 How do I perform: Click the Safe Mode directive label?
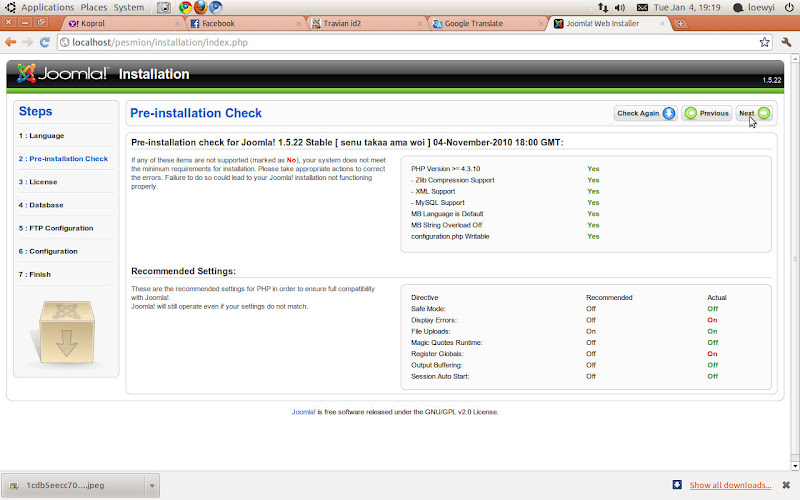[x=428, y=309]
